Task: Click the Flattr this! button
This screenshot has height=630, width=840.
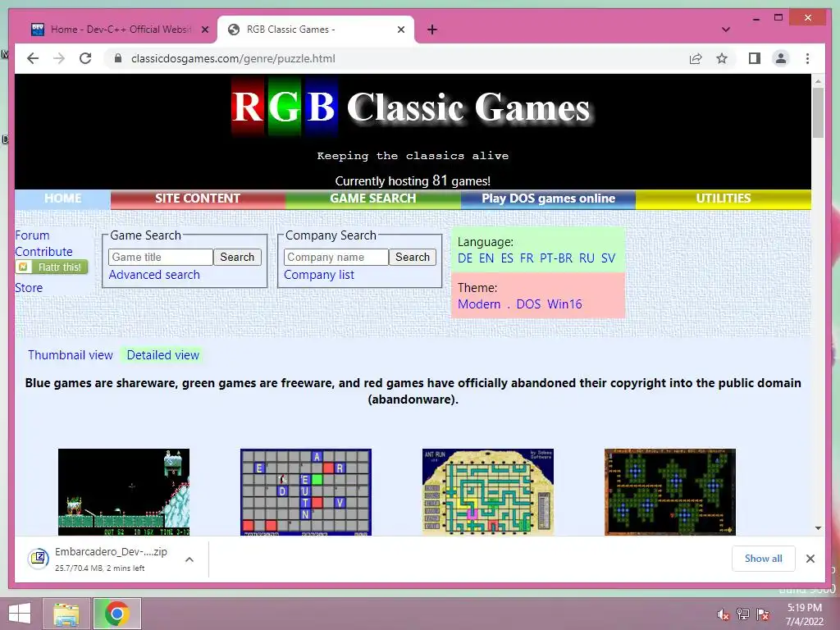Action: coord(52,267)
